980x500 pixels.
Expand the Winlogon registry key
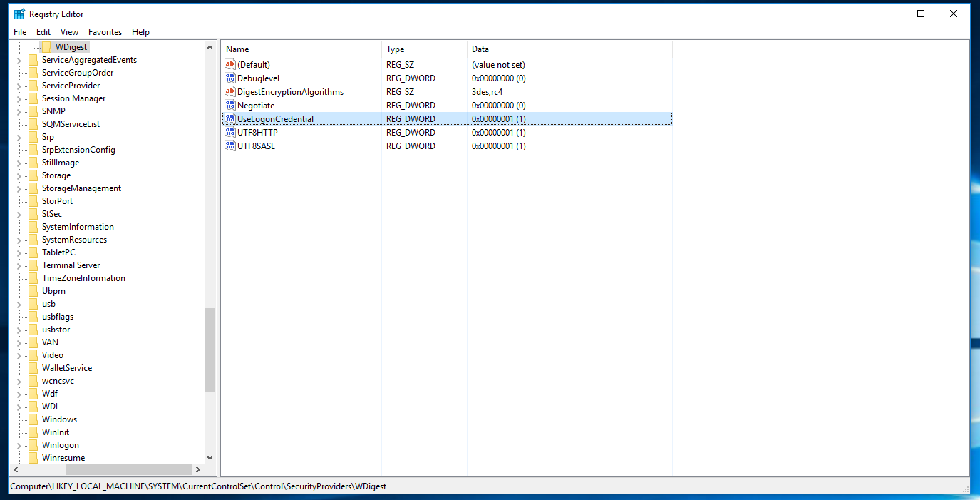[19, 445]
